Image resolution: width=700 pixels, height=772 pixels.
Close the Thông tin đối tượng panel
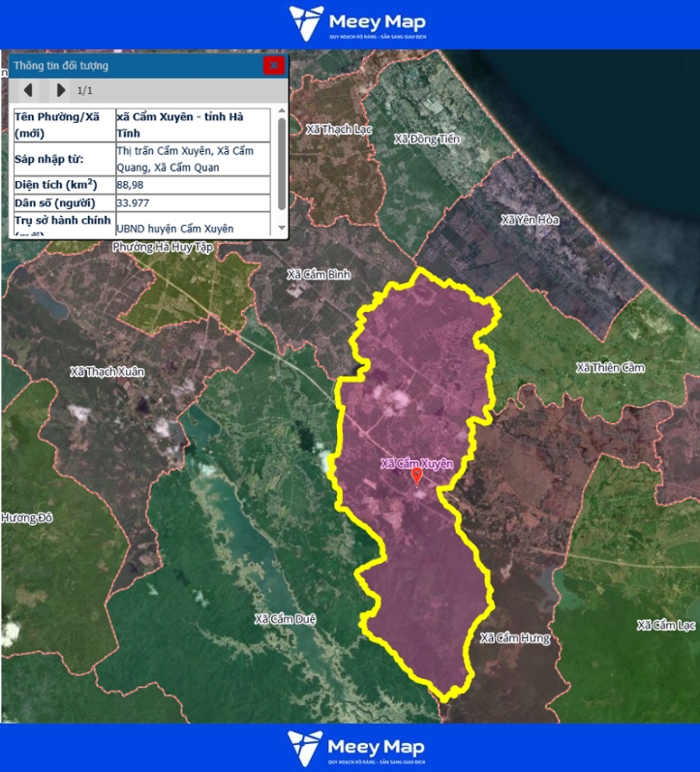[x=274, y=65]
